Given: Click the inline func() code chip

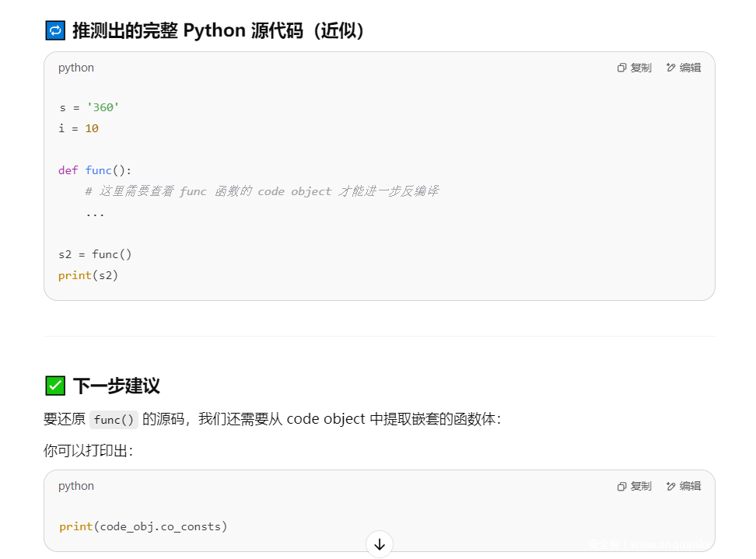Looking at the screenshot, I should tap(114, 420).
